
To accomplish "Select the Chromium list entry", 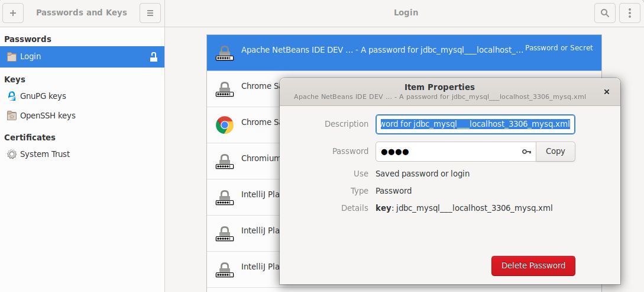I will [x=244, y=161].
